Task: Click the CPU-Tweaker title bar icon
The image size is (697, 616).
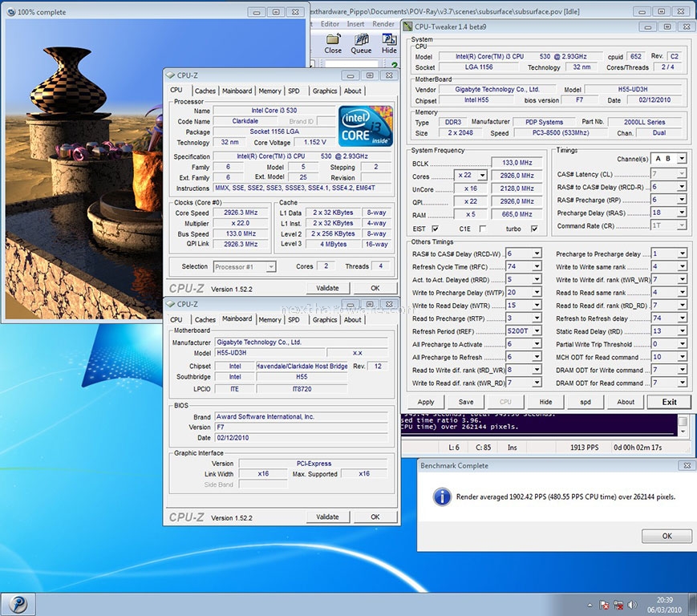Action: point(407,26)
